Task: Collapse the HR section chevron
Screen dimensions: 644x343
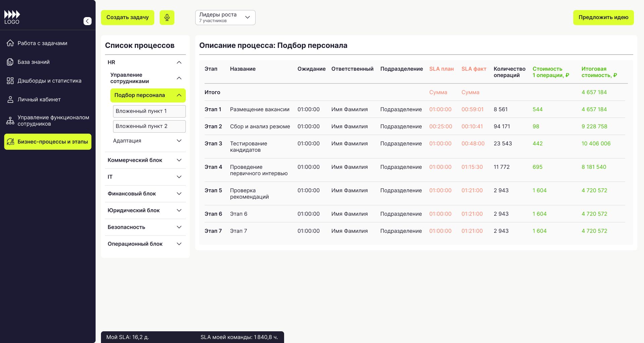Action: tap(179, 62)
